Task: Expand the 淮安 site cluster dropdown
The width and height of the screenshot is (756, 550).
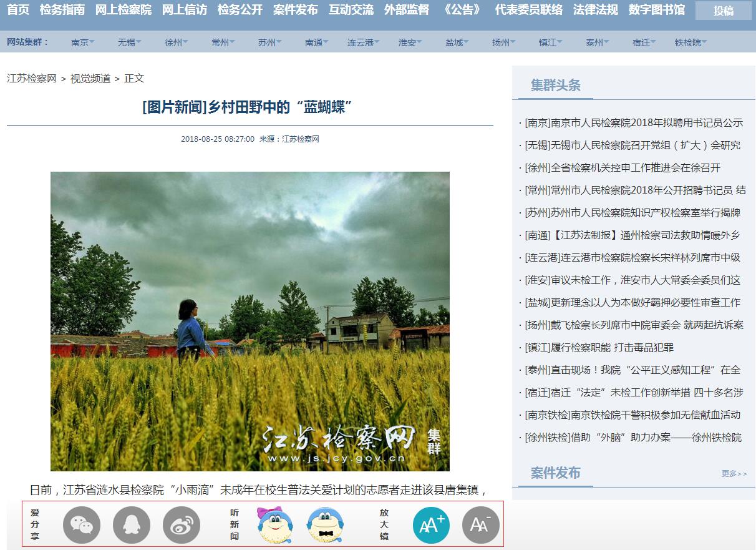Action: tap(410, 42)
